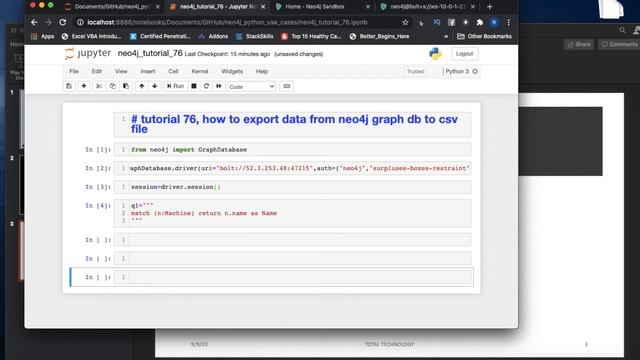Open the File menu in Jupyter

click(x=74, y=71)
